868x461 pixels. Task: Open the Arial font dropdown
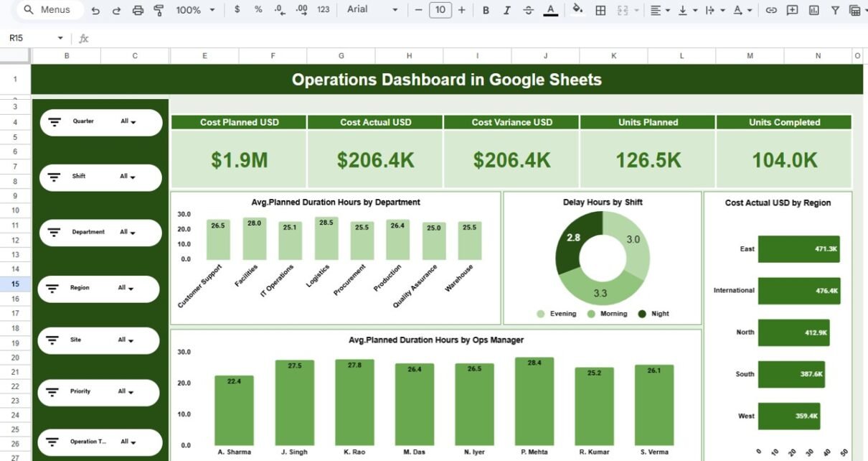pos(372,10)
